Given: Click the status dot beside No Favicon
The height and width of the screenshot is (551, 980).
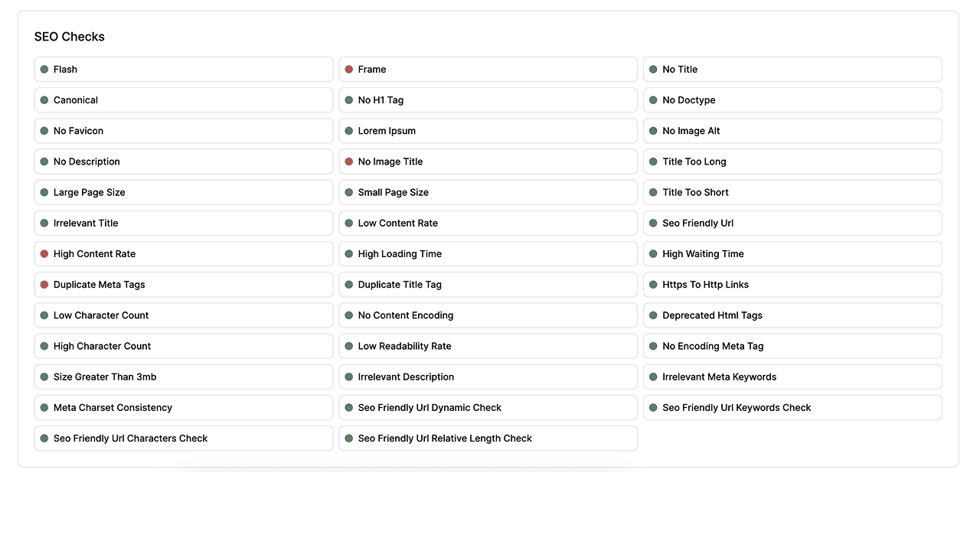Looking at the screenshot, I should pos(44,131).
